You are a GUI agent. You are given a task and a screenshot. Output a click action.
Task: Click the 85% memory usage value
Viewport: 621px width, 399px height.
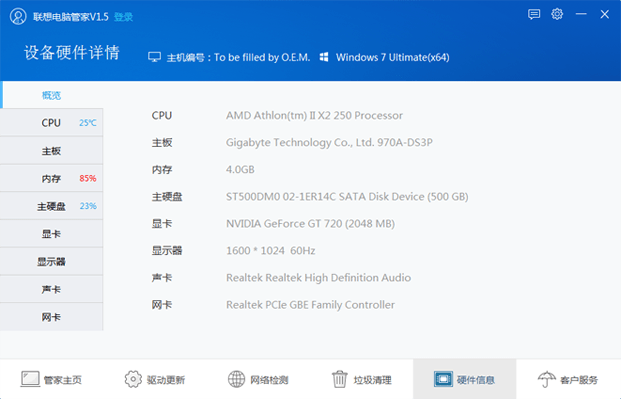tap(88, 178)
